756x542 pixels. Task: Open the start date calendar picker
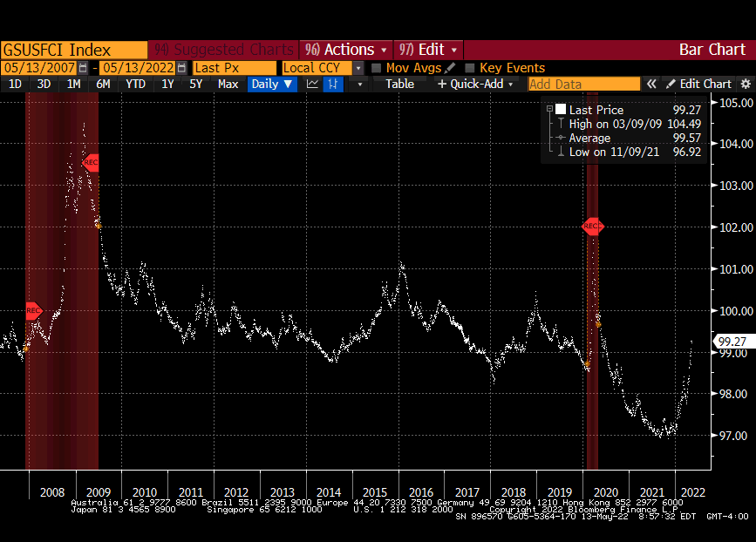(x=83, y=68)
